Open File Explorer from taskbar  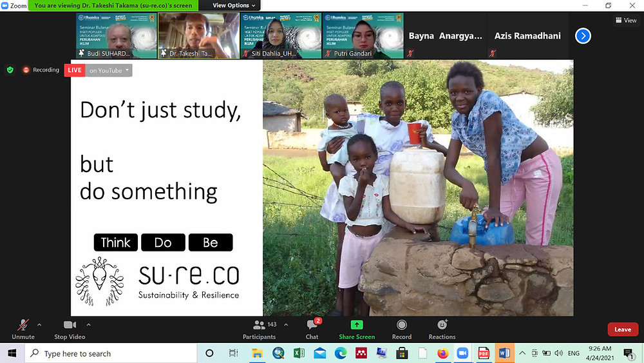[258, 353]
